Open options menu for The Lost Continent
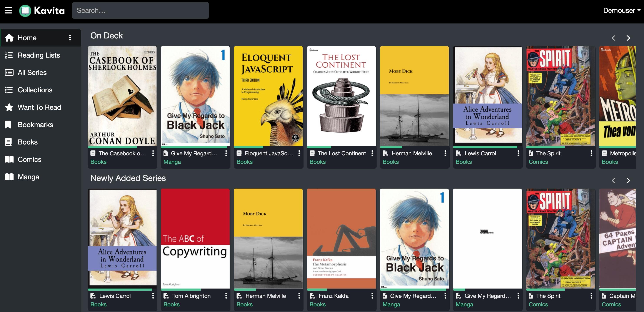644x312 pixels. pos(372,153)
